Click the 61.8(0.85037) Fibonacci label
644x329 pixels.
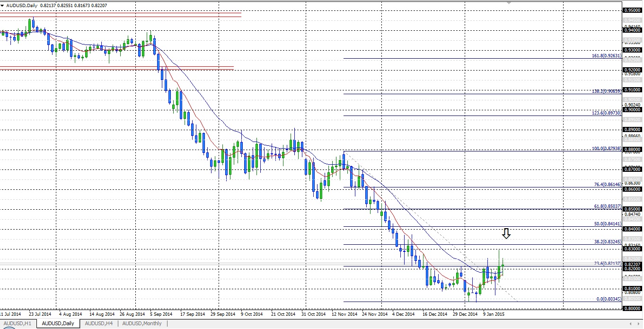(607, 206)
